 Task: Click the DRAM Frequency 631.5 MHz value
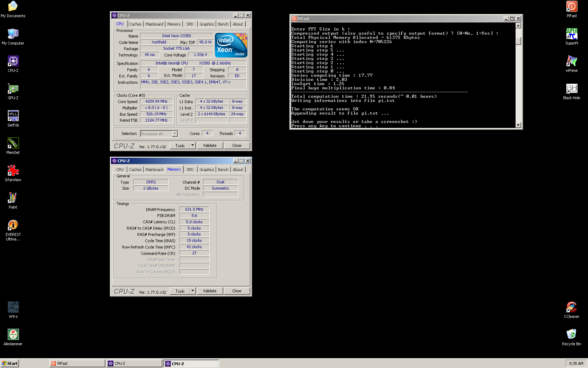[x=194, y=209]
